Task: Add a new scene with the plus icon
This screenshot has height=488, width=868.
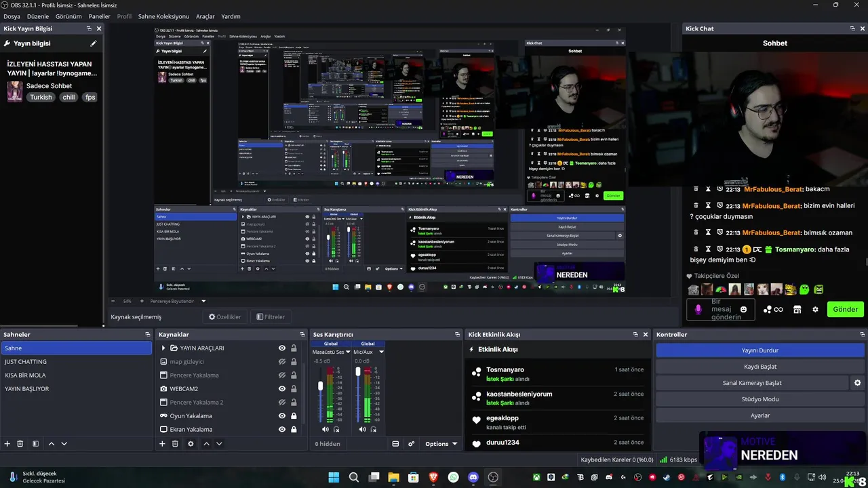Action: pyautogui.click(x=7, y=444)
